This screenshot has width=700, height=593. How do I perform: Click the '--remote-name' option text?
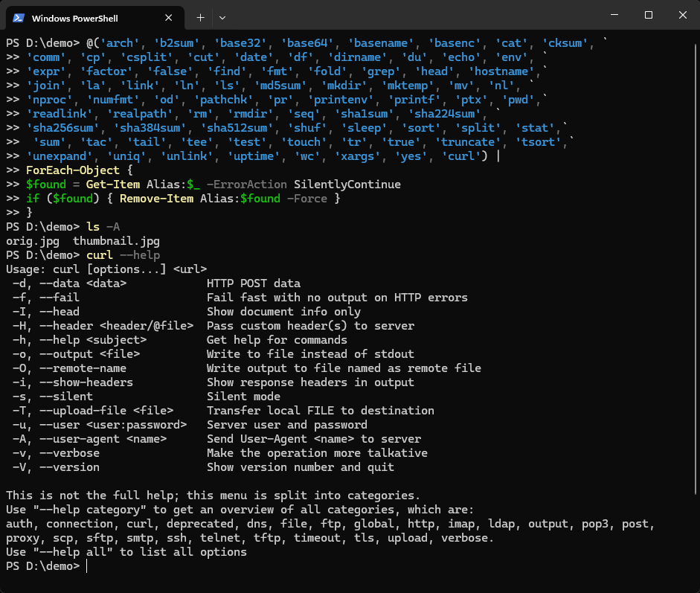click(x=83, y=368)
